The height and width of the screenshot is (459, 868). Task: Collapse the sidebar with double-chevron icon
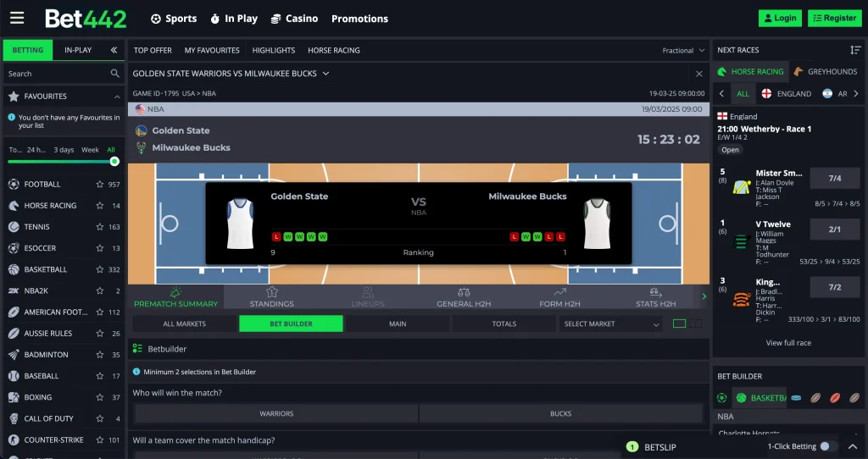click(x=114, y=50)
